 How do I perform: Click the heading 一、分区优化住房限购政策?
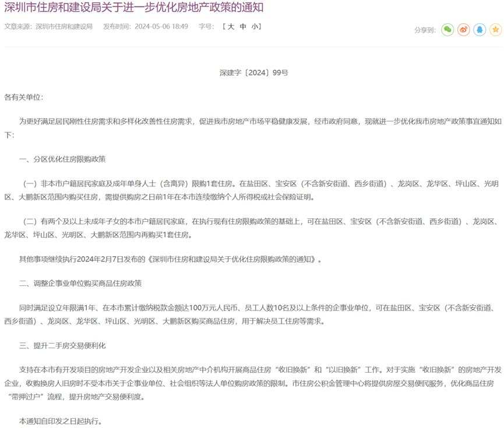(62, 160)
